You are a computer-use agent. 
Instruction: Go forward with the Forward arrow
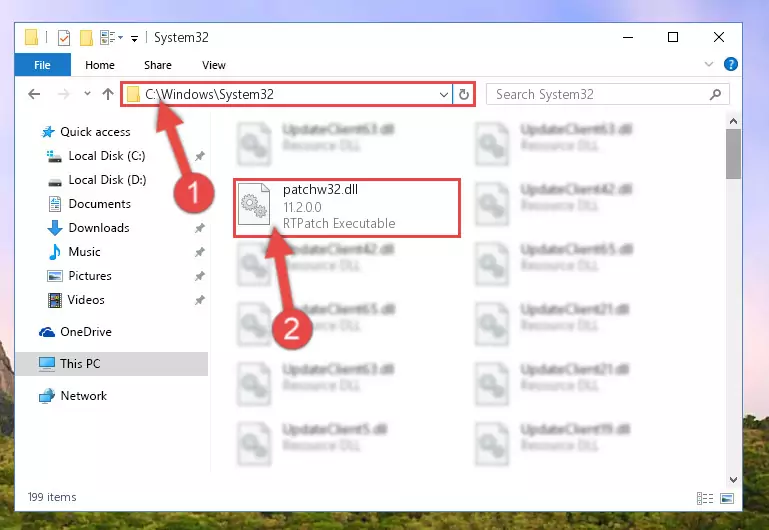tap(63, 94)
